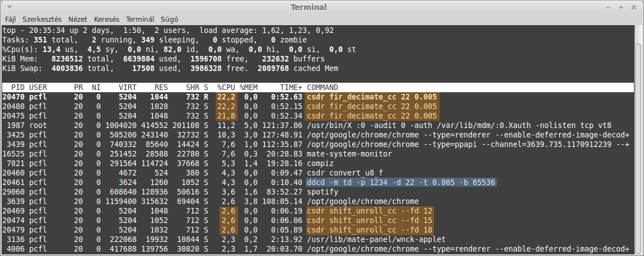This screenshot has height=256, width=644.
Task: Click the mate-system-monitor process row
Action: [316, 154]
